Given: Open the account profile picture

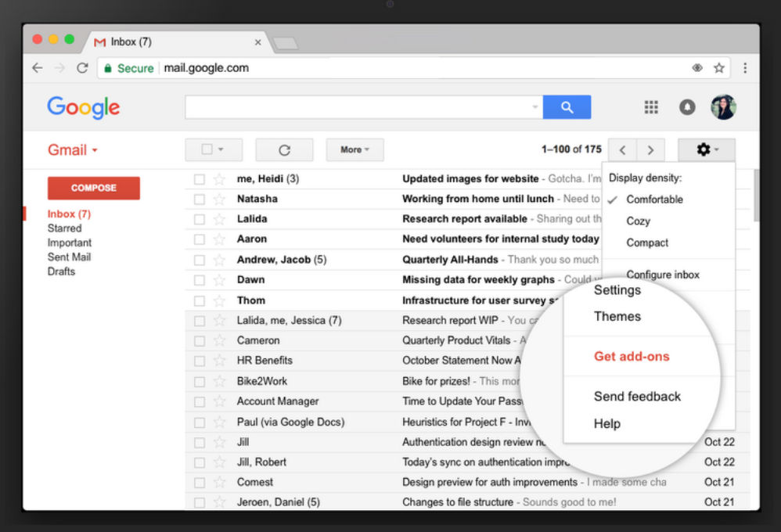Looking at the screenshot, I should (x=723, y=107).
